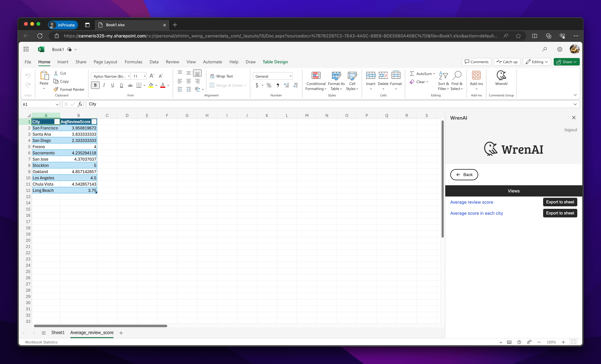The height and width of the screenshot is (364, 601).
Task: Export Average review score to sheet
Action: tap(560, 202)
